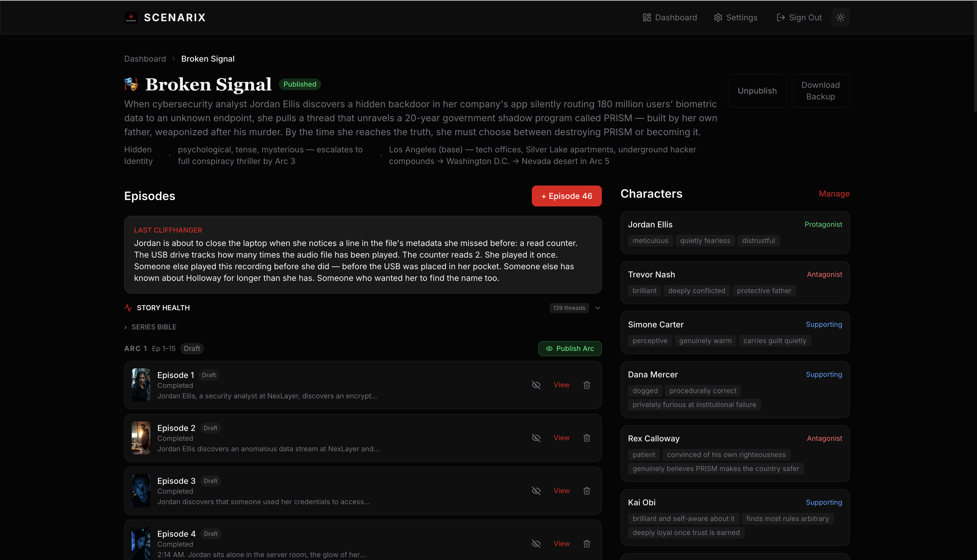Viewport: 977px width, 560px height.
Task: Click the Hidden Identity genre label
Action: [x=138, y=155]
